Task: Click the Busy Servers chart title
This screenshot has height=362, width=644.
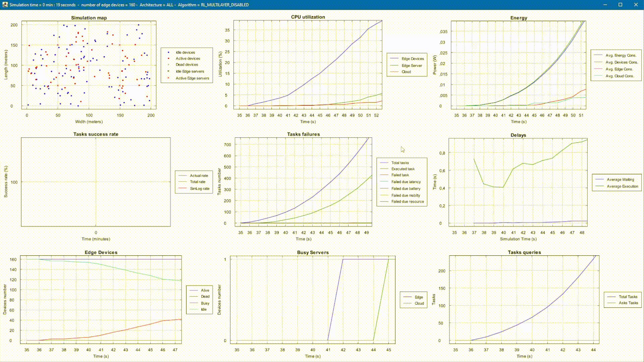Action: [x=313, y=252]
